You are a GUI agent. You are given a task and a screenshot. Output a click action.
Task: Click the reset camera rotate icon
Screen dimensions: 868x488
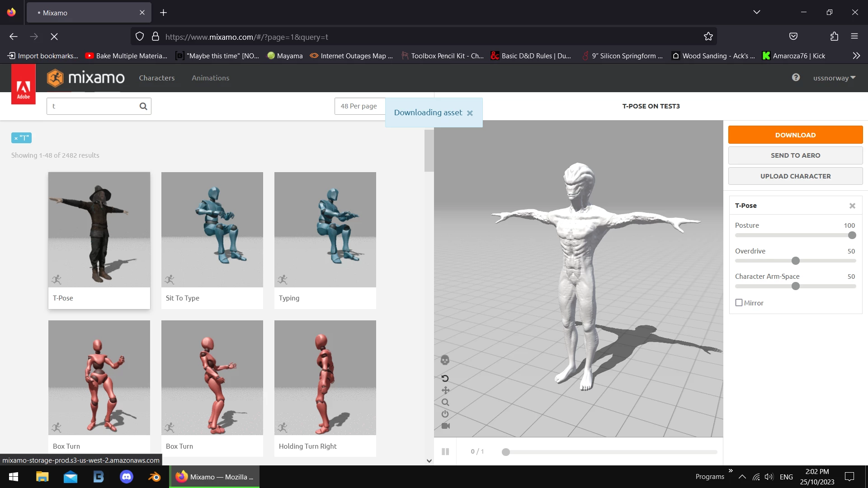(445, 379)
